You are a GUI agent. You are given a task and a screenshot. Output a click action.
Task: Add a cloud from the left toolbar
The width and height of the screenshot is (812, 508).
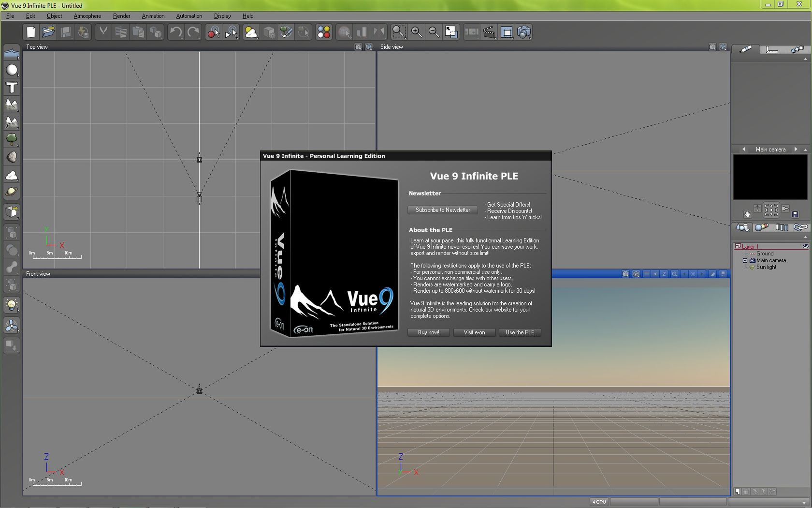[x=12, y=175]
